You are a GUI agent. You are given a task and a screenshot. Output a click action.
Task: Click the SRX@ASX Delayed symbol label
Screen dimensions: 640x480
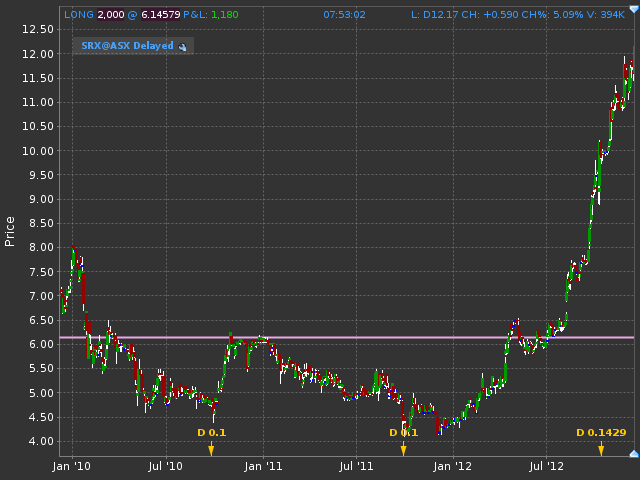click(127, 46)
